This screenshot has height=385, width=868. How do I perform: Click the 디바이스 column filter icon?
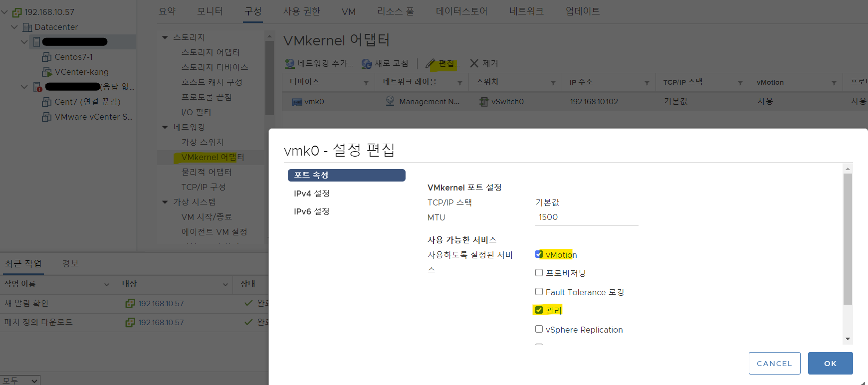click(366, 83)
